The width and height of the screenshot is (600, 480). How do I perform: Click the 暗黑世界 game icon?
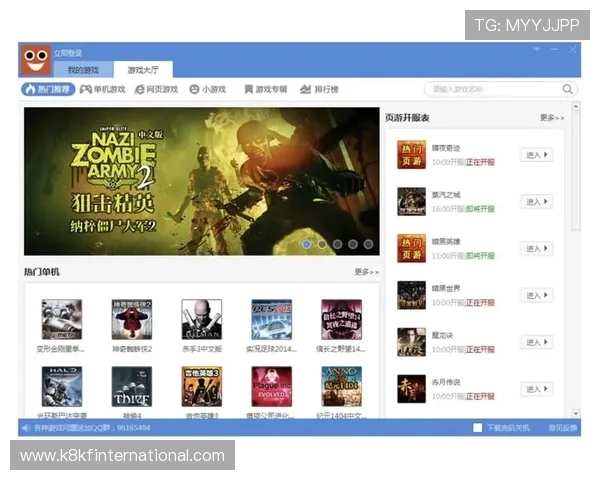(x=411, y=295)
